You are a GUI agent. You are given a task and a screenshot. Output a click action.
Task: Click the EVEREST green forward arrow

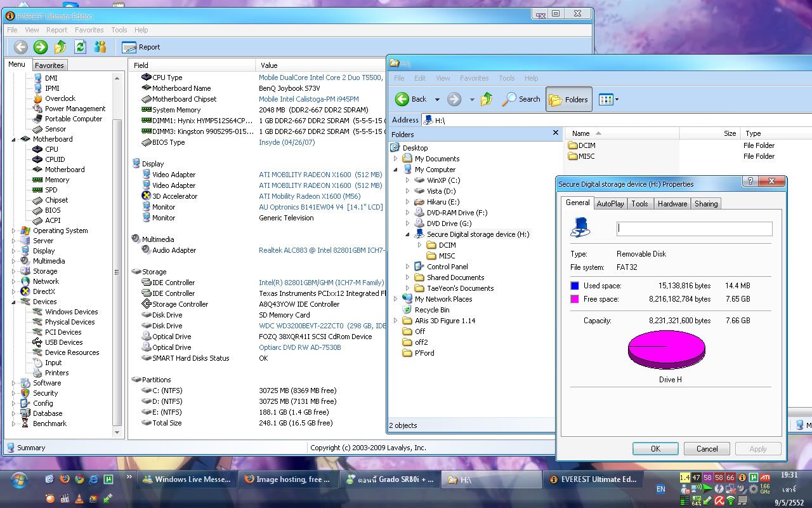[41, 46]
